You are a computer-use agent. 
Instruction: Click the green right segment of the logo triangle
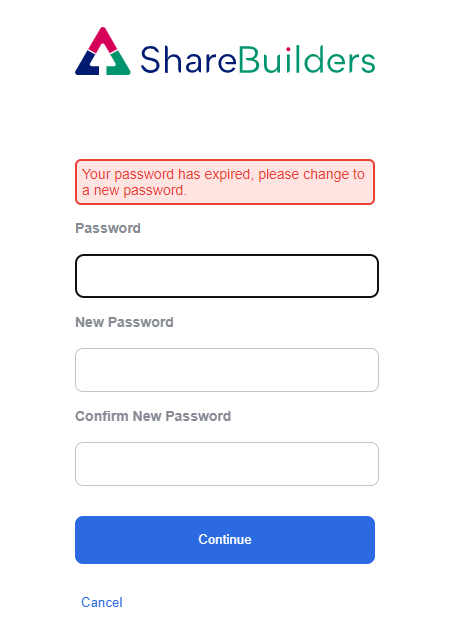pyautogui.click(x=119, y=64)
